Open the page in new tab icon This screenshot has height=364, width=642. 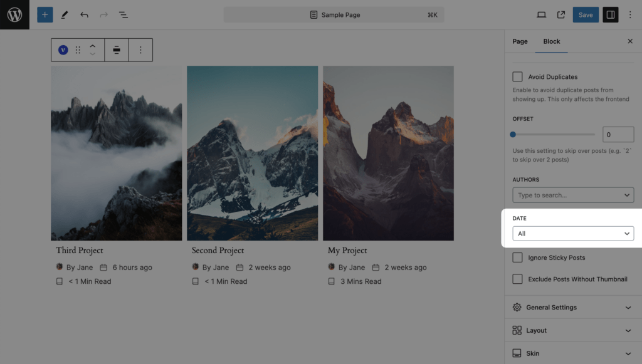pyautogui.click(x=561, y=14)
